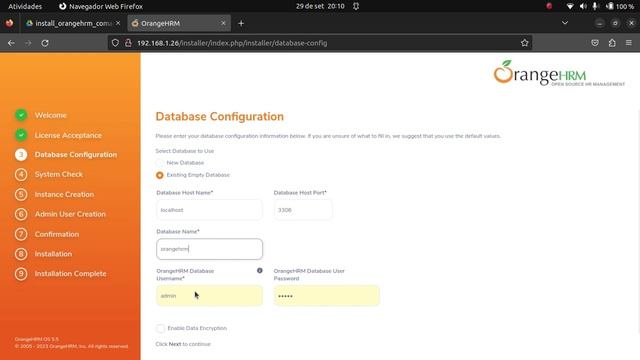Focus the OrangeHRM Database Username field
640x360 pixels.
point(209,296)
